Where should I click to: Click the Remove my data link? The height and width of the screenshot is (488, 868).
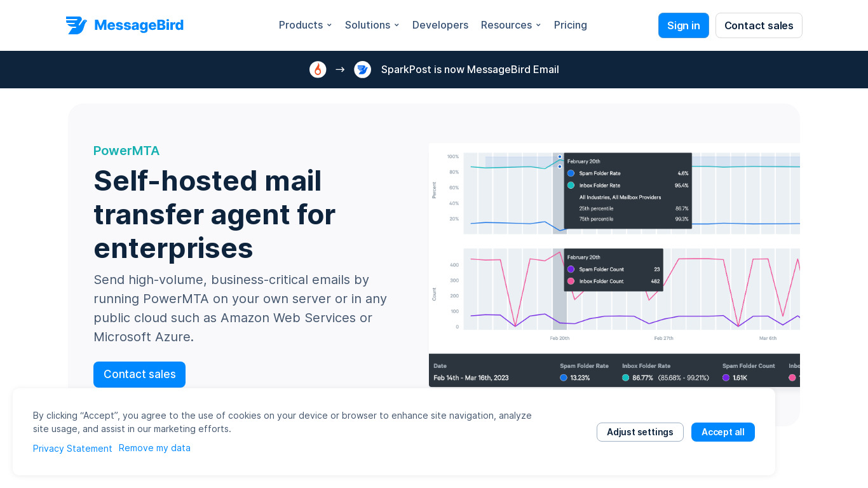click(x=154, y=448)
